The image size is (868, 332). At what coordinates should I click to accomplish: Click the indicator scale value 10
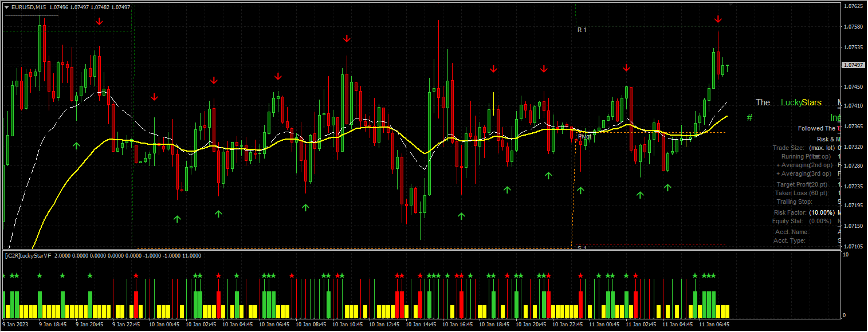click(x=846, y=255)
